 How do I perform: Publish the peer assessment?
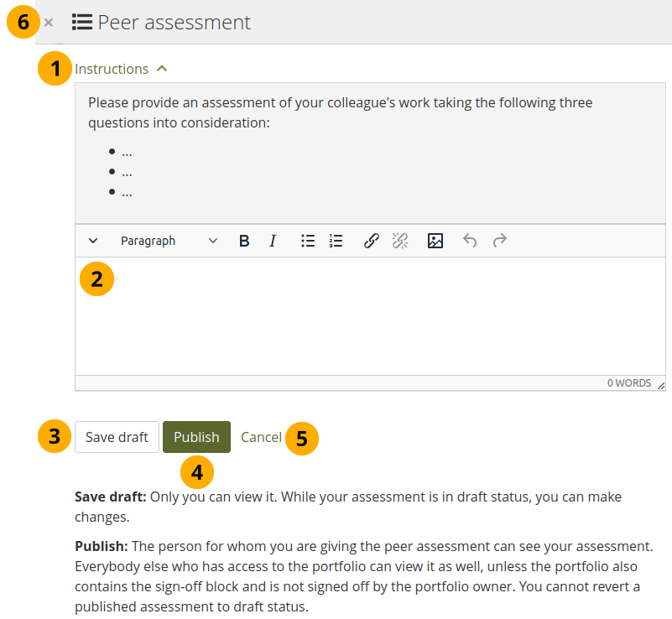pyautogui.click(x=196, y=437)
